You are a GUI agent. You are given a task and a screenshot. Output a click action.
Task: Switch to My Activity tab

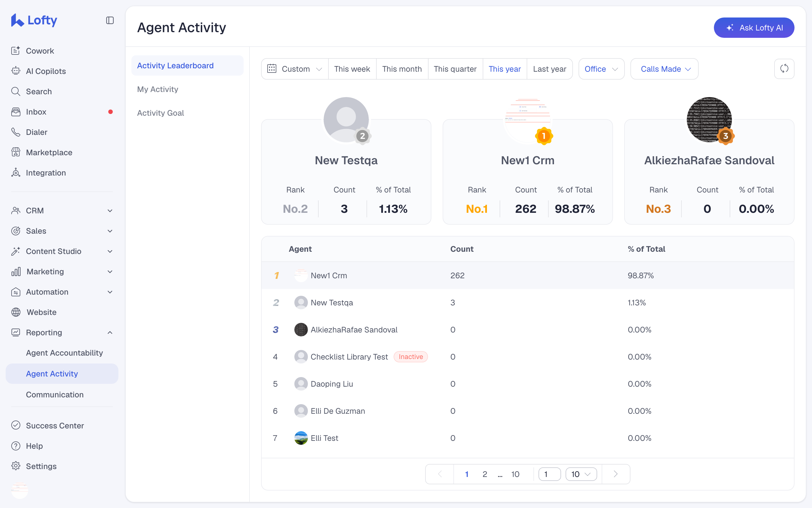(x=187, y=89)
